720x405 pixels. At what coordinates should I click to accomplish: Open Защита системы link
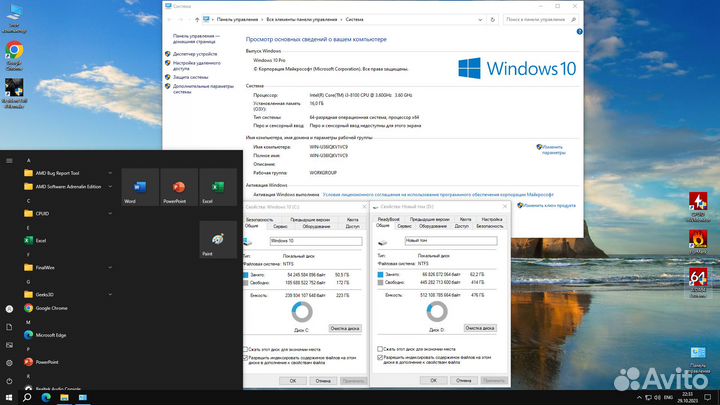click(190, 77)
